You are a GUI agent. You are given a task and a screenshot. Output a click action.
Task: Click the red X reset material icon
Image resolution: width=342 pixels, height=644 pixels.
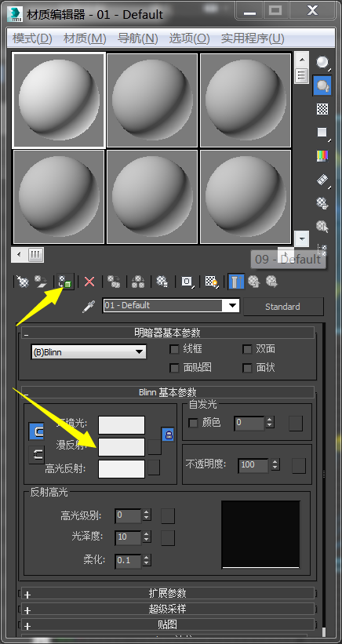(89, 282)
